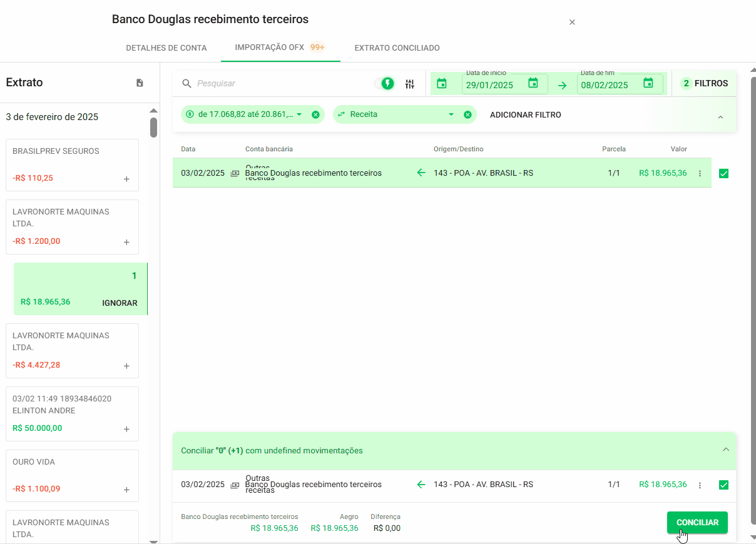The image size is (756, 544).
Task: Collapse the Conciliar summary panel
Action: coord(725,450)
